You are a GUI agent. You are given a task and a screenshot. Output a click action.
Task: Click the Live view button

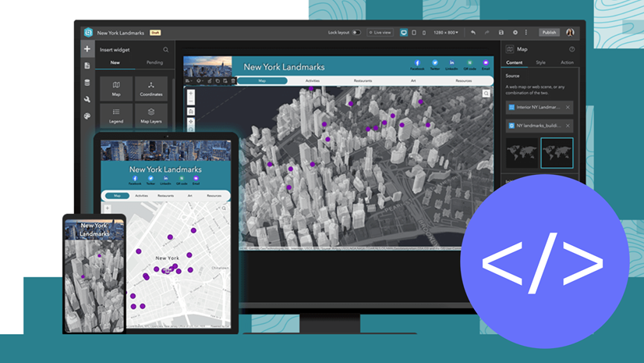point(380,33)
